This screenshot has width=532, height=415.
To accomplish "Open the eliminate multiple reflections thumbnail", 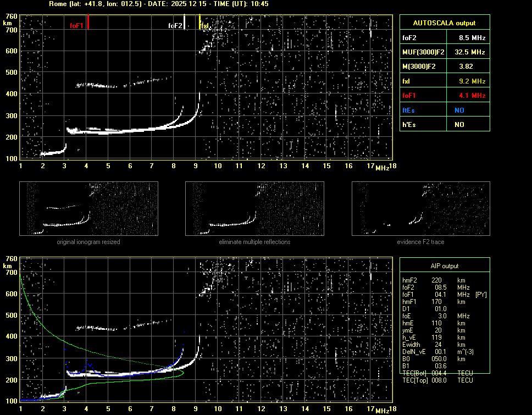I will click(x=254, y=208).
